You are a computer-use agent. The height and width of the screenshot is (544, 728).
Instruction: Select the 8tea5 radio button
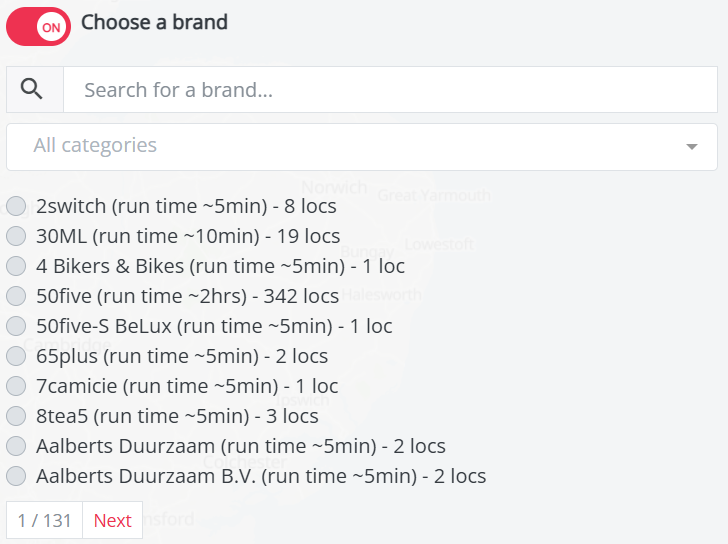pyautogui.click(x=16, y=417)
